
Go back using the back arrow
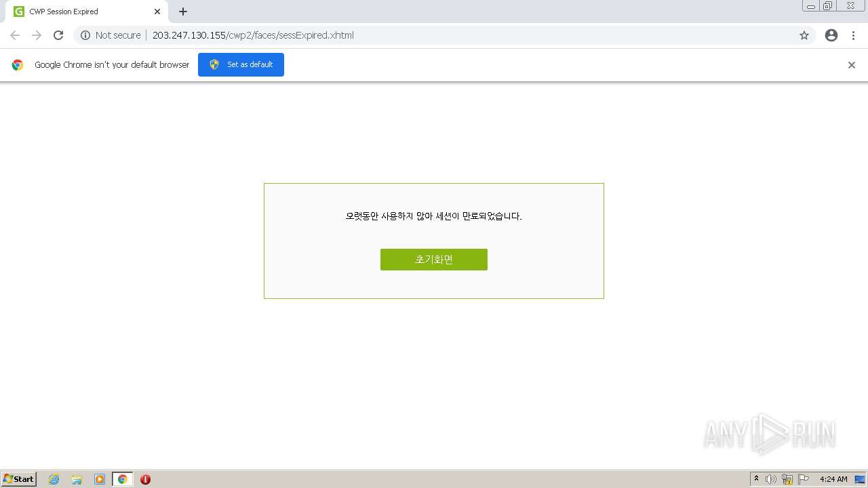click(15, 35)
